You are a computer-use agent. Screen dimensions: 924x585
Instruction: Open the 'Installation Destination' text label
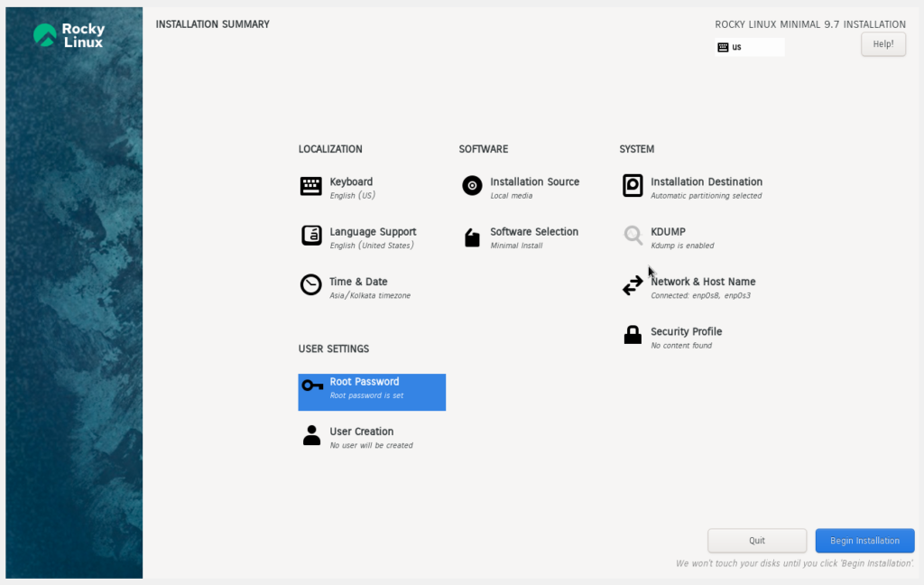tap(706, 181)
